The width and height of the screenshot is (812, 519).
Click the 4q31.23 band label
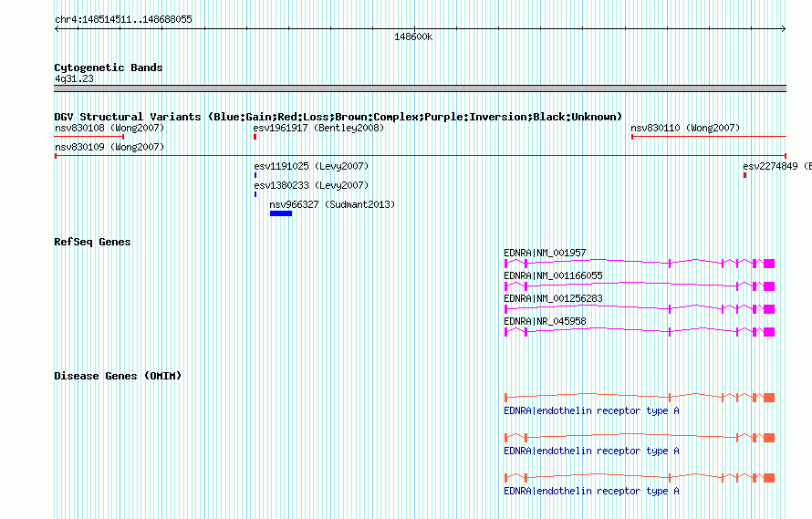pos(74,78)
